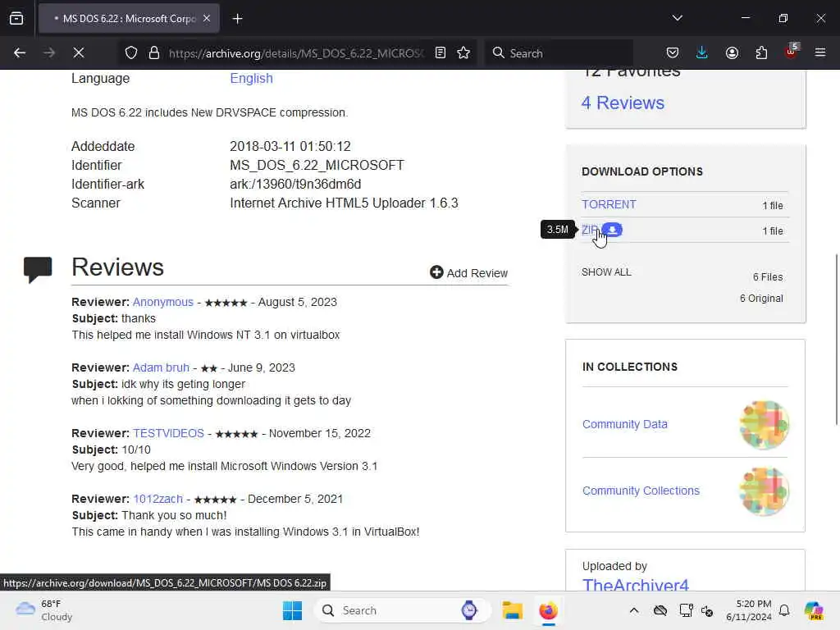Open reviewer Anonymous profile
This screenshot has width=840, height=630.
click(x=163, y=302)
